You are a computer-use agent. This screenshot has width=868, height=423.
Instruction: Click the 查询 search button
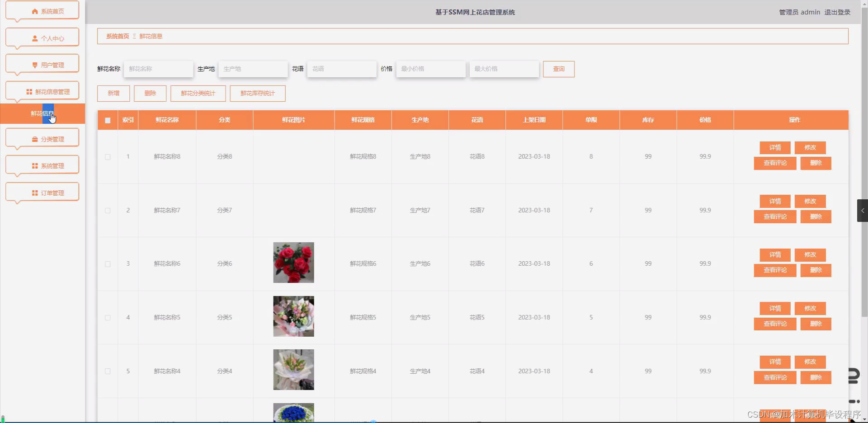(x=558, y=69)
